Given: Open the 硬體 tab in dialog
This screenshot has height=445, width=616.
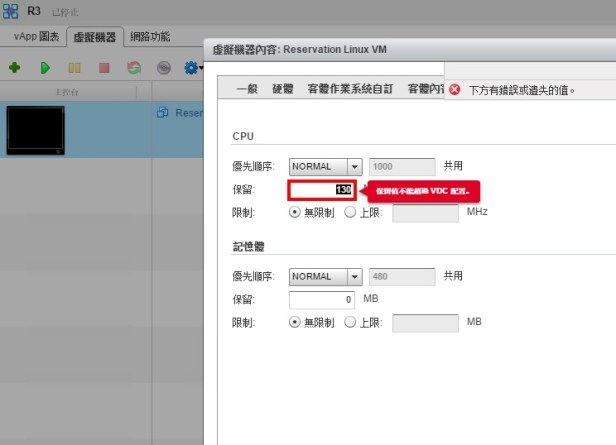Looking at the screenshot, I should 283,89.
